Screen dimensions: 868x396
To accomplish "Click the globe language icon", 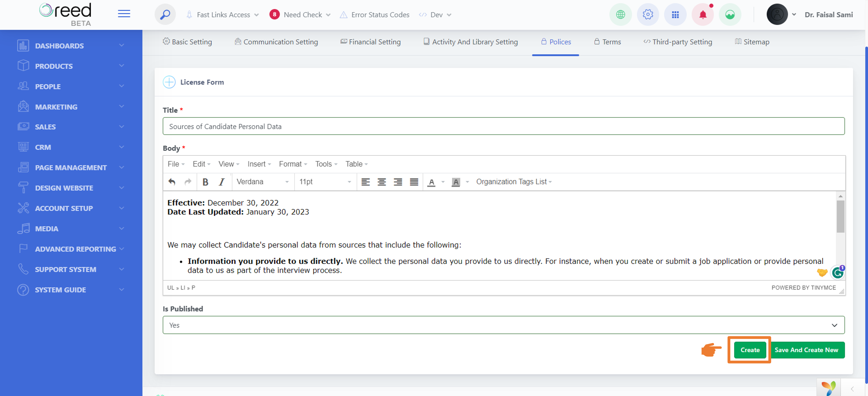I will (620, 14).
